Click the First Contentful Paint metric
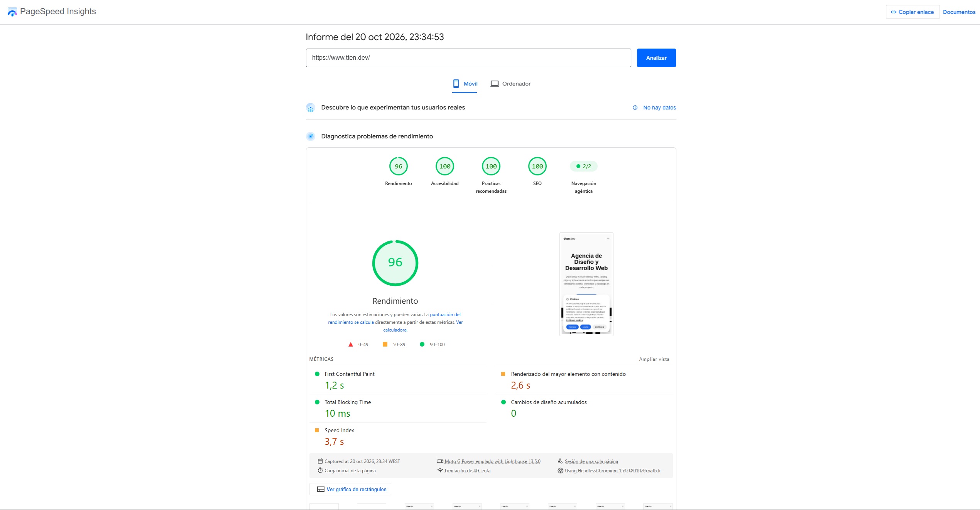Image resolution: width=980 pixels, height=510 pixels. click(x=398, y=380)
